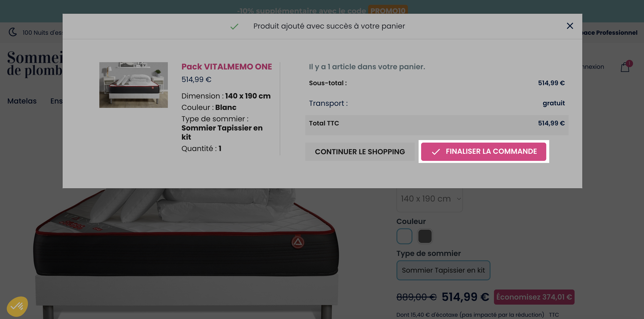The height and width of the screenshot is (319, 644).
Task: Click the Sommeil de plomb logo
Action: coord(35,64)
